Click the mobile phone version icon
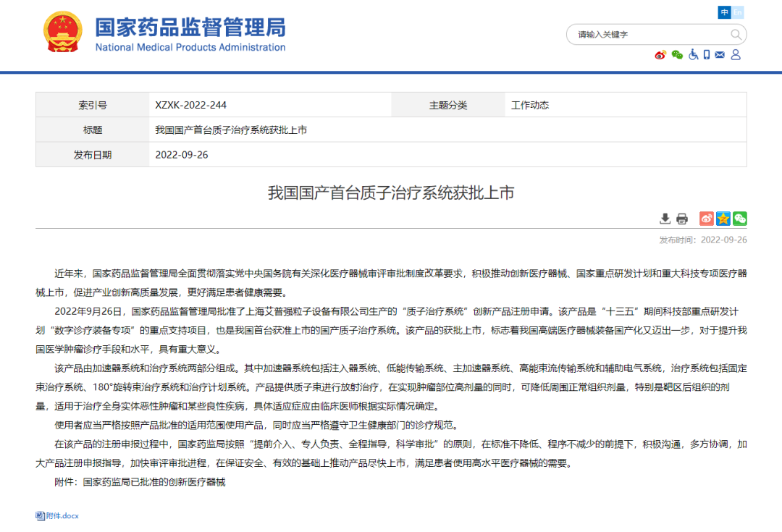Image resolution: width=782 pixels, height=532 pixels. tap(707, 55)
